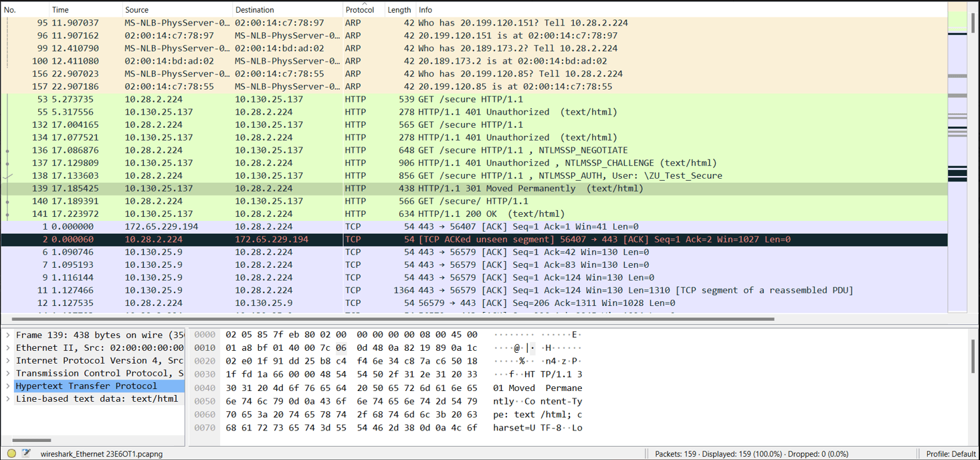
Task: Click the packet minimap intelligent scrollbar
Action: (957, 154)
